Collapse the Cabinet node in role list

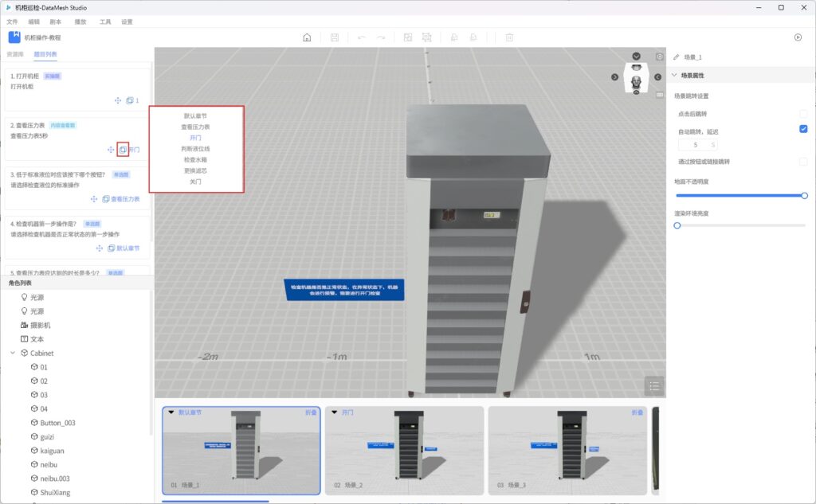(13, 353)
